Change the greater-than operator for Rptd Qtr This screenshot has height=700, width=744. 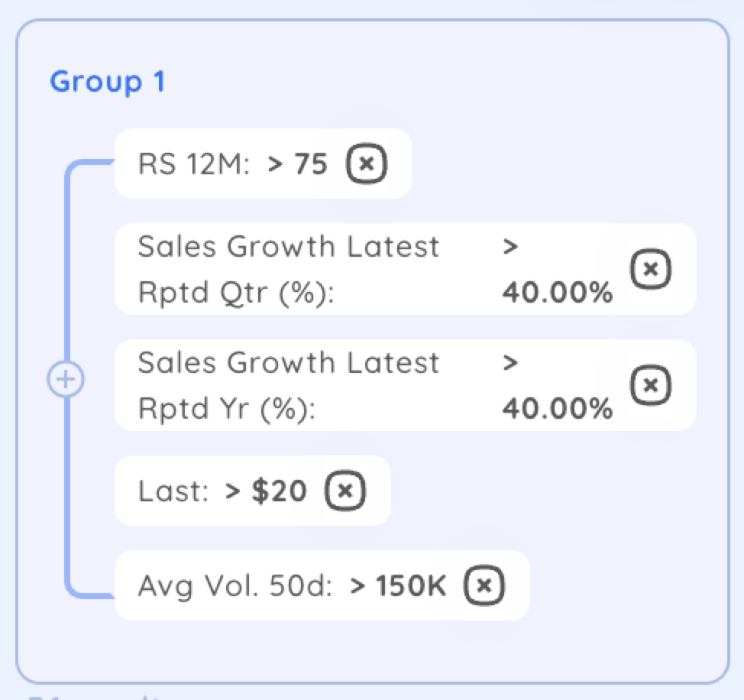510,247
